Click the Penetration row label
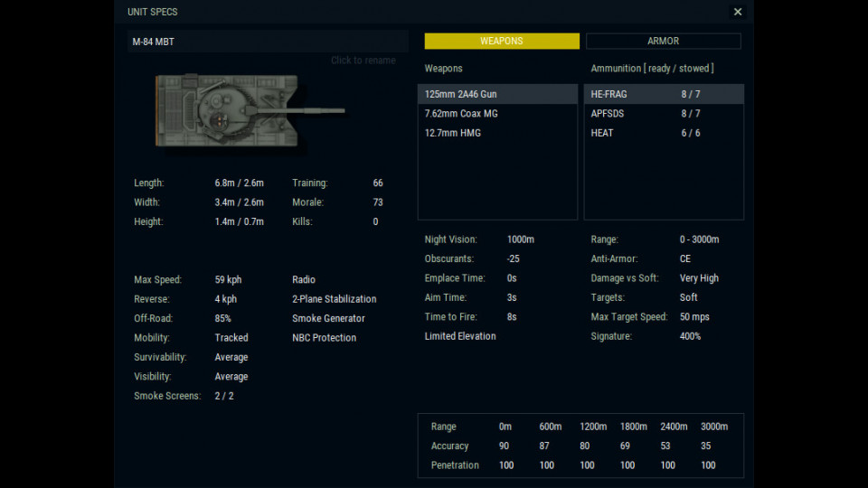The width and height of the screenshot is (868, 488). click(x=455, y=465)
